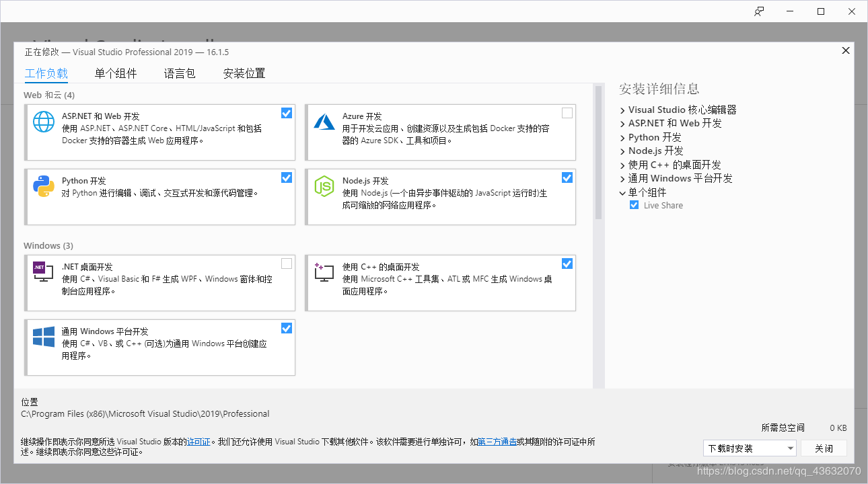Check the .NET 桌面开发 workload checkbox
The image size is (868, 484).
pos(287,264)
